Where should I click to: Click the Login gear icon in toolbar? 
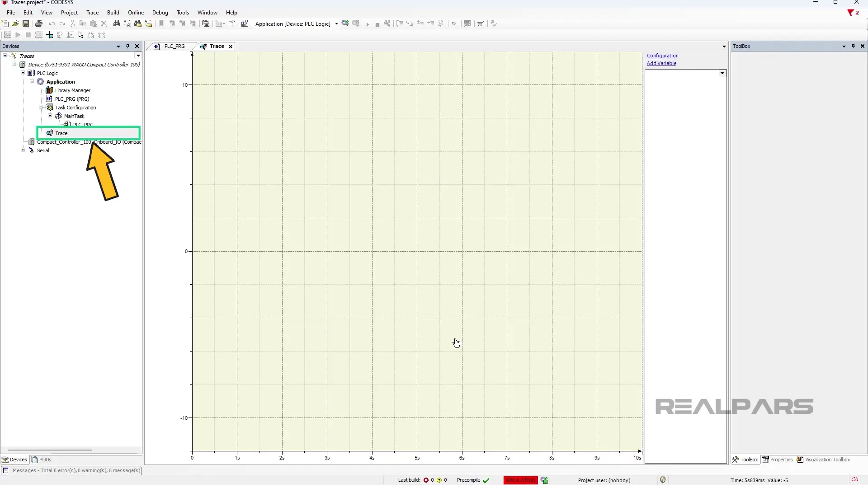click(x=345, y=24)
